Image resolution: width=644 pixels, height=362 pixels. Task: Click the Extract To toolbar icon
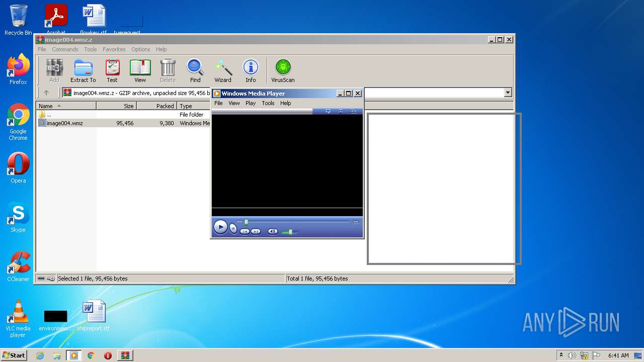click(83, 70)
